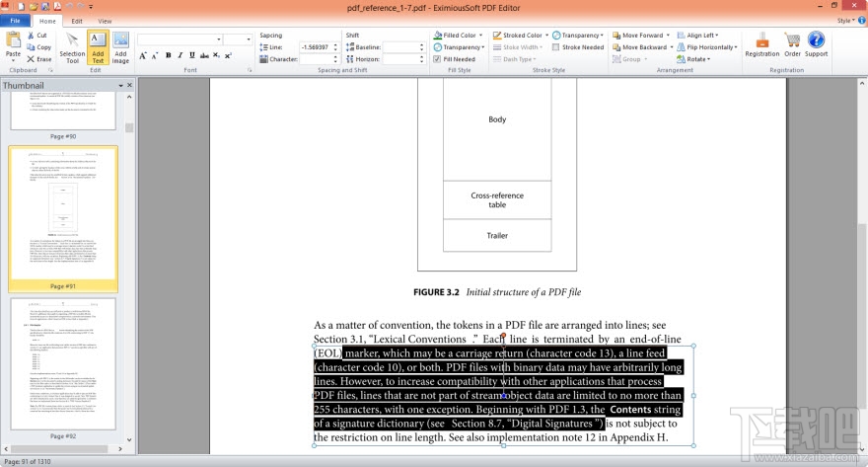Toggle underline formatting
Image resolution: width=868 pixels, height=467 pixels.
(192, 55)
